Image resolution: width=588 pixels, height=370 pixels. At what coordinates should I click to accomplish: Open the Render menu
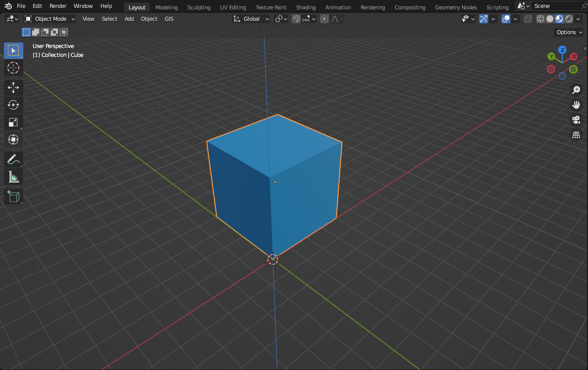pyautogui.click(x=58, y=6)
